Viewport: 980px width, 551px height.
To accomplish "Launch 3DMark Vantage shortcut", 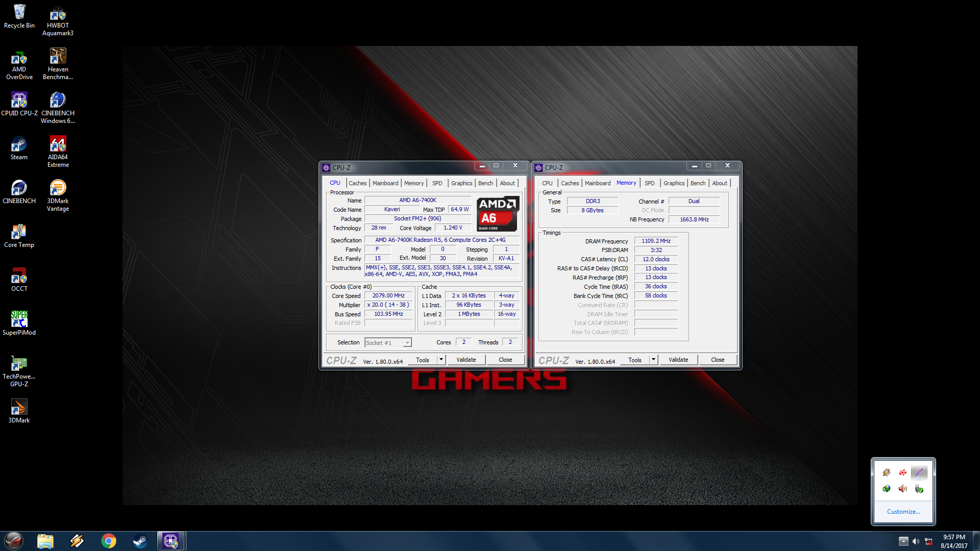I will [x=58, y=196].
